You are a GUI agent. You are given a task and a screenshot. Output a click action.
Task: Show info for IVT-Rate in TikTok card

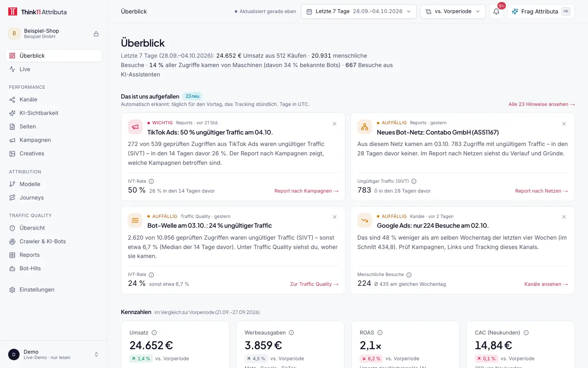pos(151,181)
